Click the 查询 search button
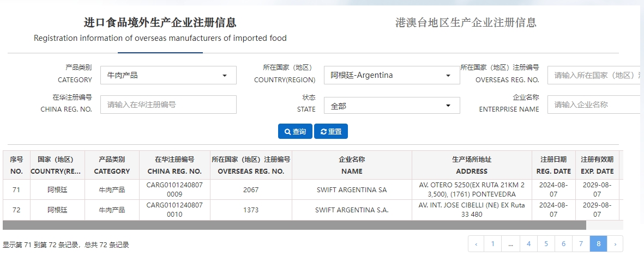The height and width of the screenshot is (257, 644). pos(295,131)
